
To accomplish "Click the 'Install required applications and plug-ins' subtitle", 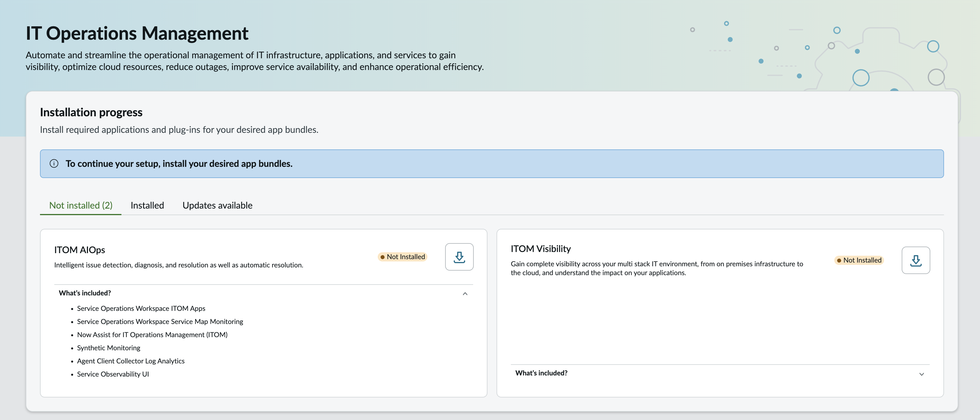I will tap(179, 130).
